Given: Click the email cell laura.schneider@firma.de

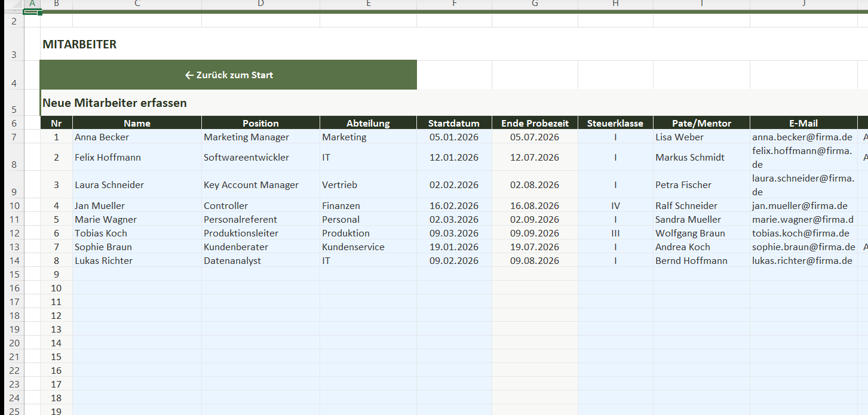Looking at the screenshot, I should [803, 185].
